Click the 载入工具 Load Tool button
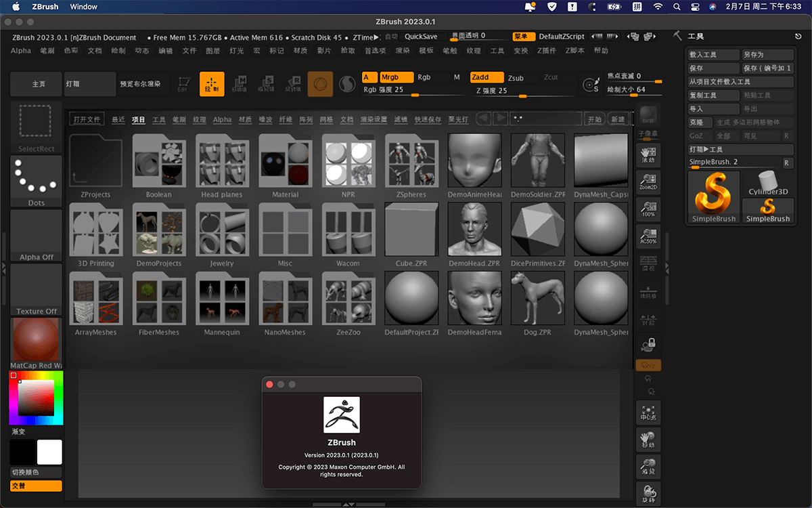812x508 pixels. point(713,55)
